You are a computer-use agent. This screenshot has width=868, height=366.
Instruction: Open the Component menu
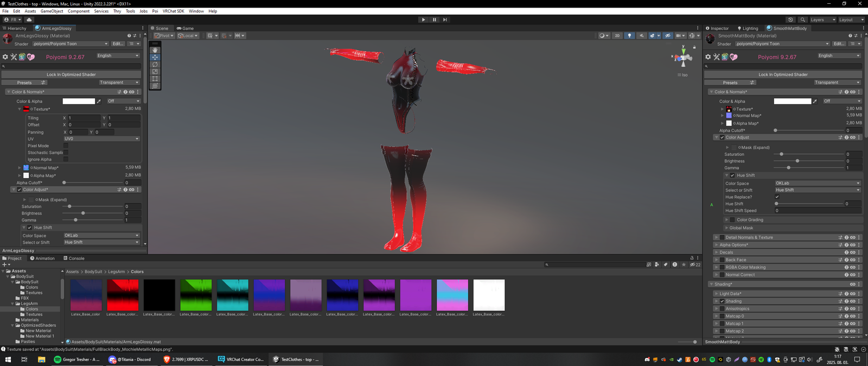[79, 11]
